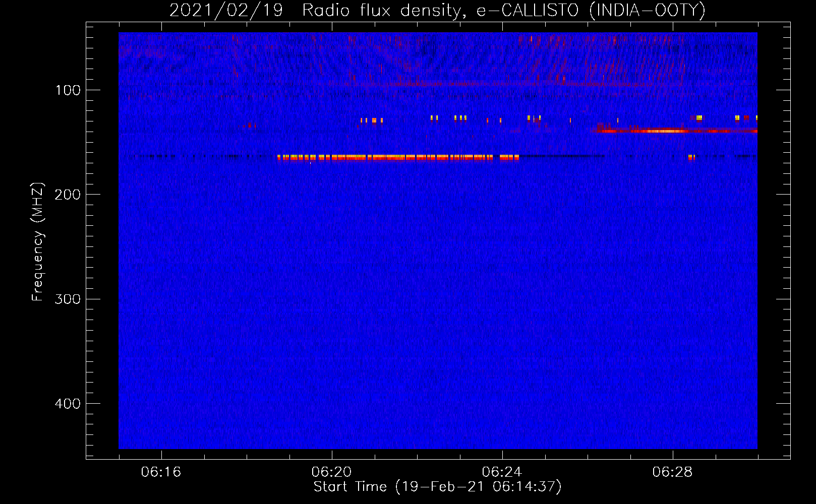Image resolution: width=816 pixels, height=504 pixels.
Task: Click the 06:16 time tick label
Action: click(161, 472)
